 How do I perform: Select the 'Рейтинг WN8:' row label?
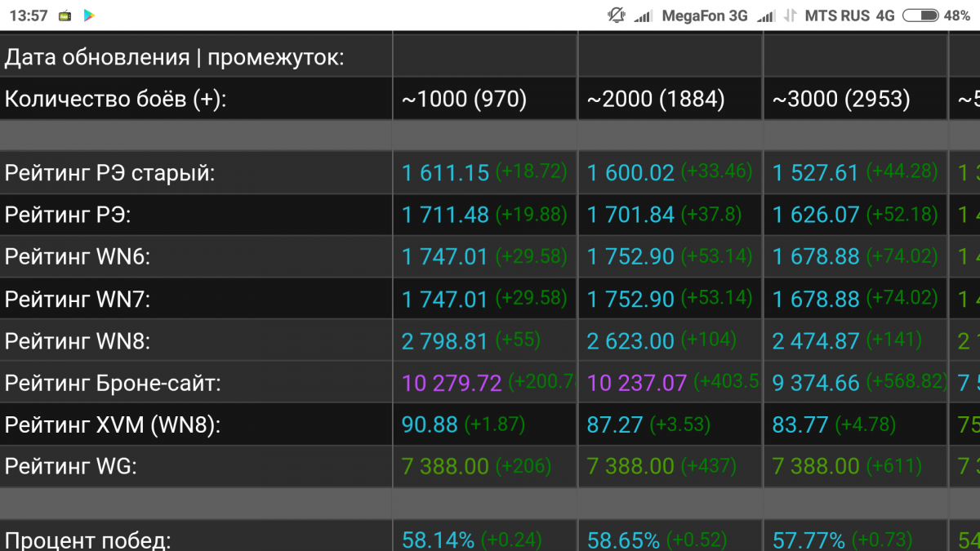click(78, 341)
